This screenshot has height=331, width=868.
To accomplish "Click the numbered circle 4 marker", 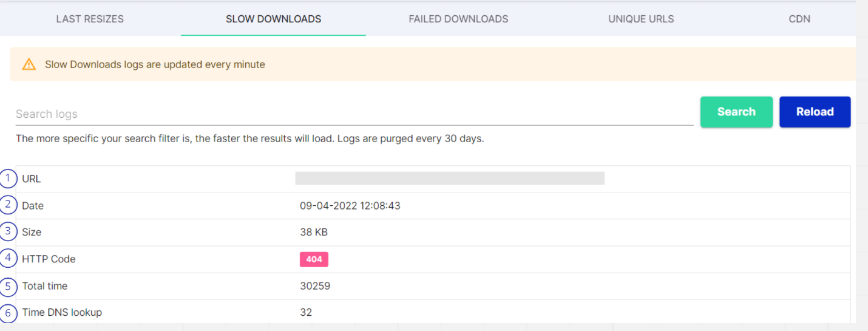I will (8, 258).
